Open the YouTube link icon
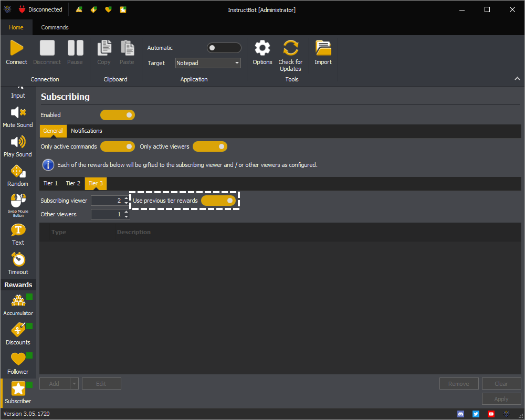This screenshot has height=420, width=525. (491, 414)
